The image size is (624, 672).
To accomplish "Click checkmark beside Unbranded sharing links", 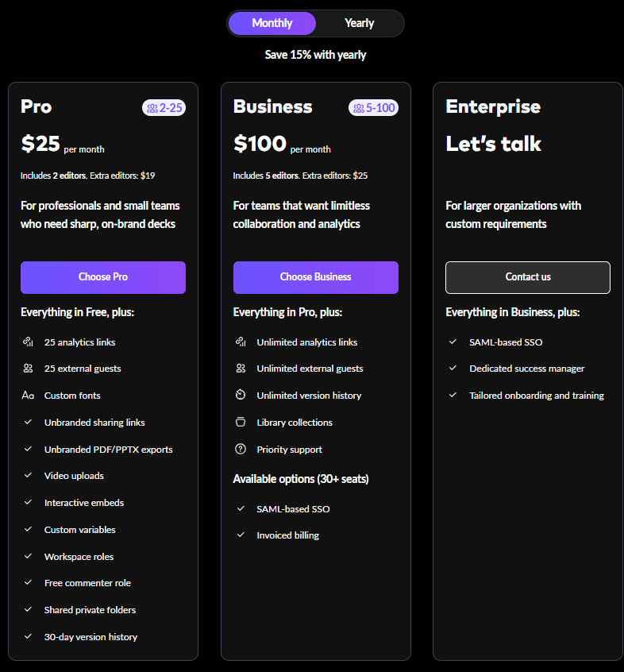I will [28, 423].
